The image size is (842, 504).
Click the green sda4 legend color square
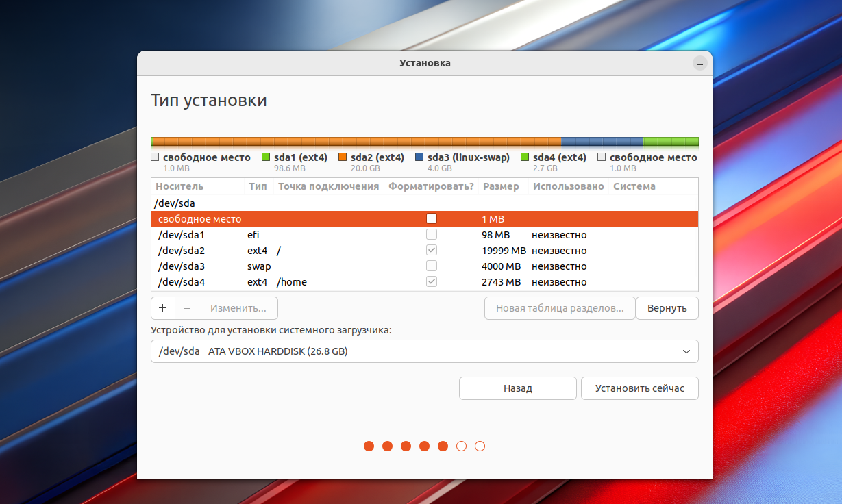click(525, 157)
